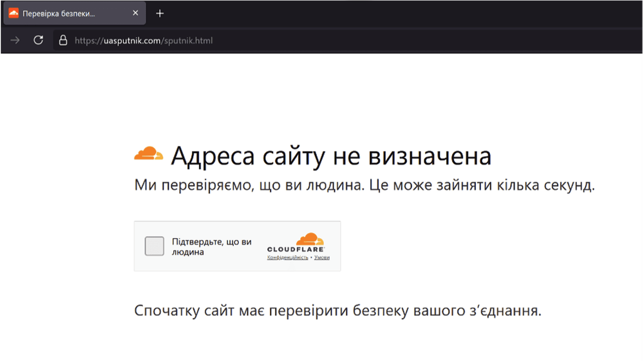This screenshot has width=644, height=361.
Task: View site info via the lock icon
Action: tap(63, 40)
